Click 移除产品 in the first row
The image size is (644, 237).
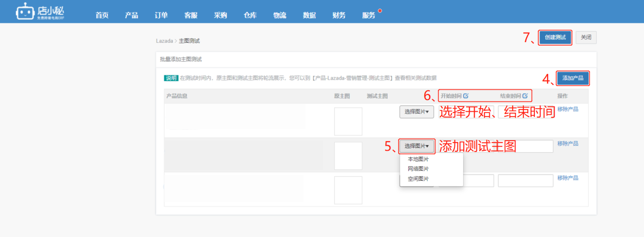[568, 109]
